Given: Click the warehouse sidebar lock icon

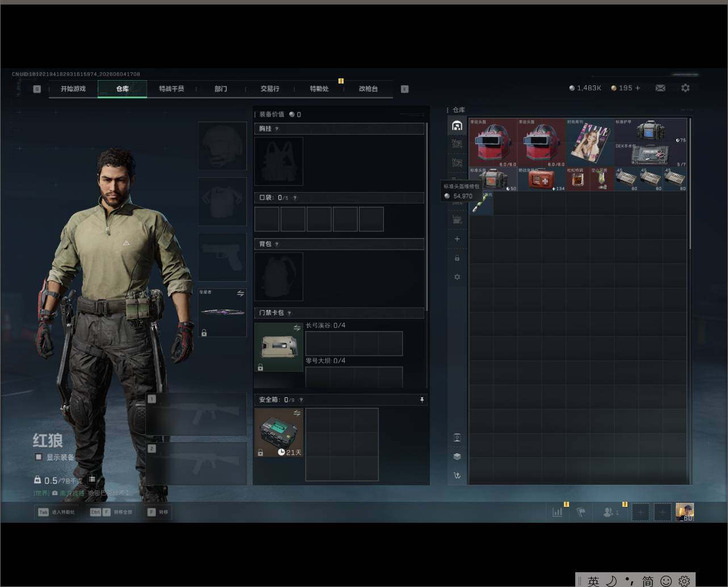Looking at the screenshot, I should (x=457, y=258).
